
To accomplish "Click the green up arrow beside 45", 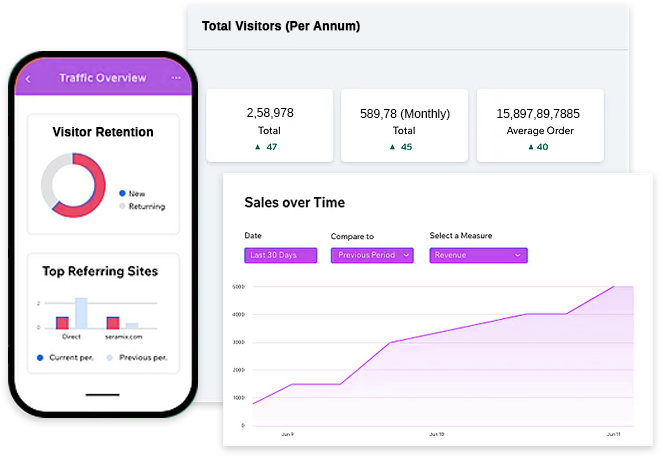I will point(392,147).
